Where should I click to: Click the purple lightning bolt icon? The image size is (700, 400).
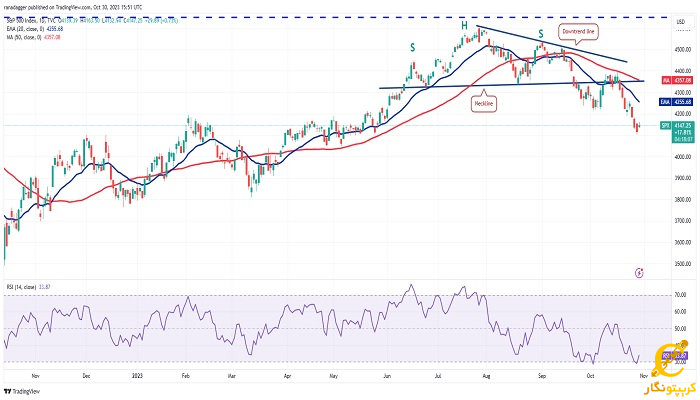click(639, 273)
